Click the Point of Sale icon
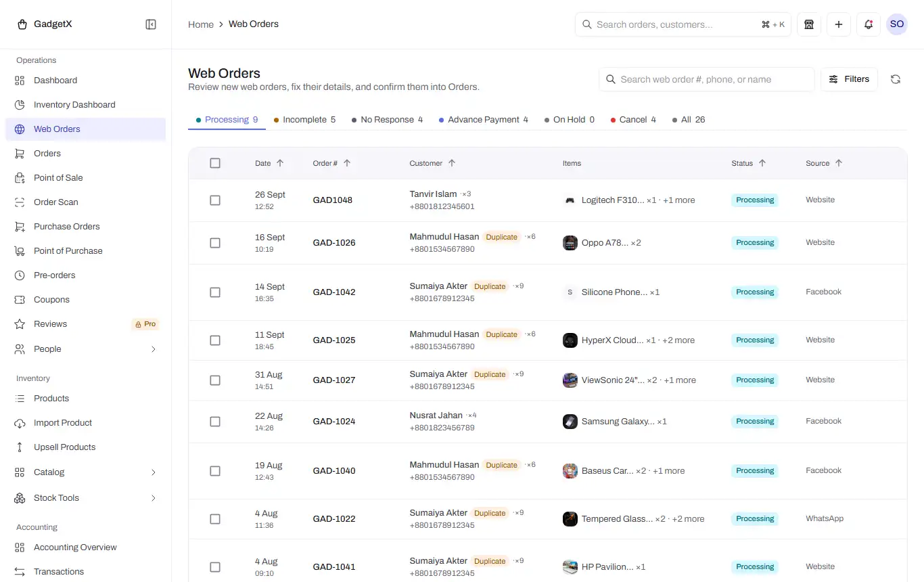 click(20, 178)
